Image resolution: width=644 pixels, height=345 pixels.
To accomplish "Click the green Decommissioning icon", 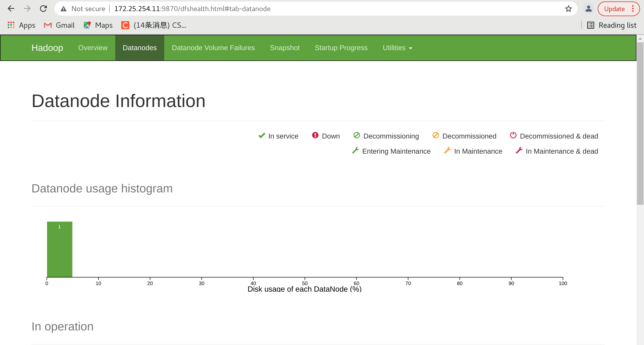I will point(356,135).
